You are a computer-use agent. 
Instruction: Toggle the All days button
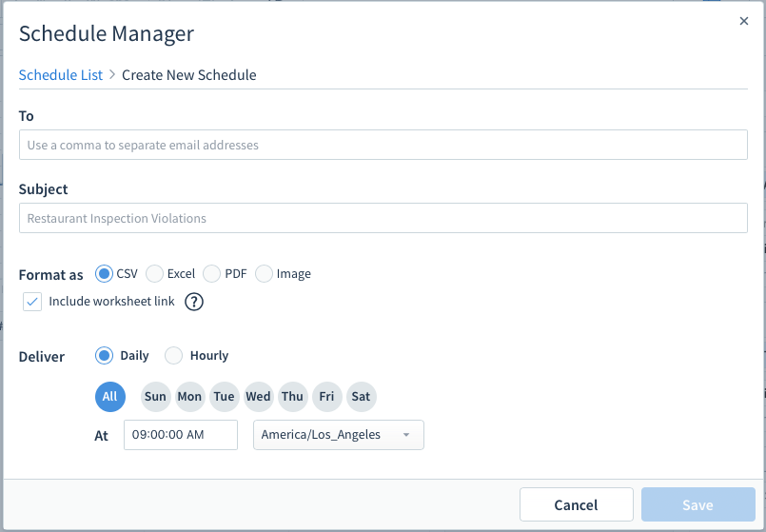pyautogui.click(x=110, y=397)
